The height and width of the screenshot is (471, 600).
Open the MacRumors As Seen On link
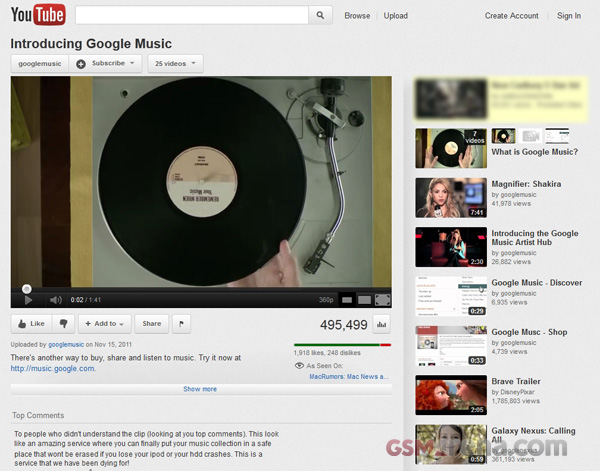pos(349,376)
